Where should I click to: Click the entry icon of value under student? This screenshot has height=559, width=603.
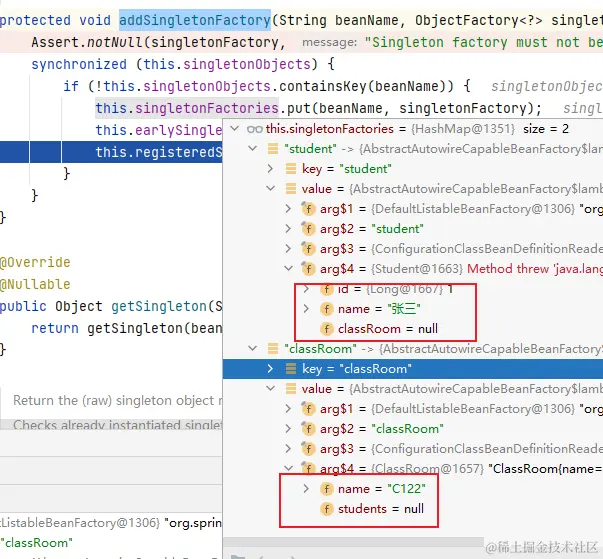(291, 189)
